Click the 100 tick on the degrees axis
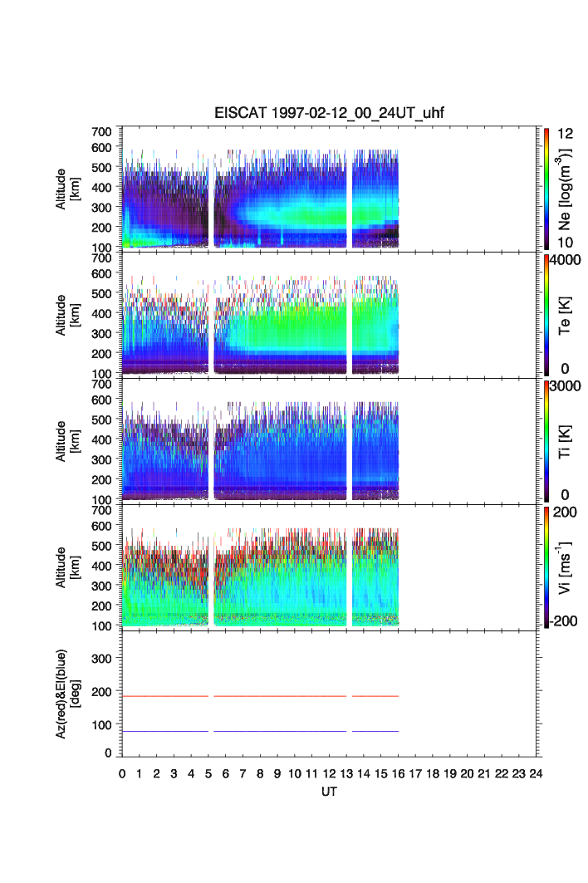The width and height of the screenshot is (588, 883). (102, 725)
